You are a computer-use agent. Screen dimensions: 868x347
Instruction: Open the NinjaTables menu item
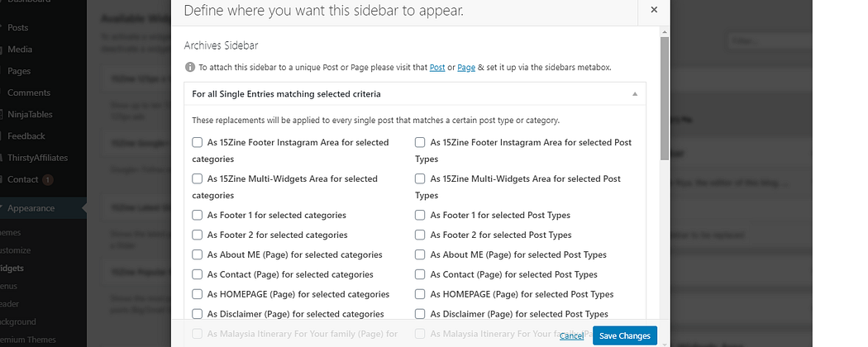tap(30, 115)
